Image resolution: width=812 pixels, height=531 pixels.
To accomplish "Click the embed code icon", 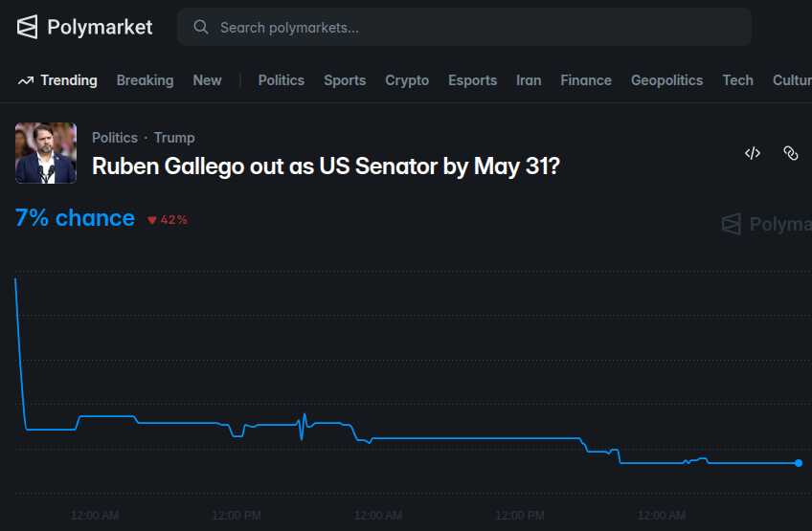I will (753, 153).
